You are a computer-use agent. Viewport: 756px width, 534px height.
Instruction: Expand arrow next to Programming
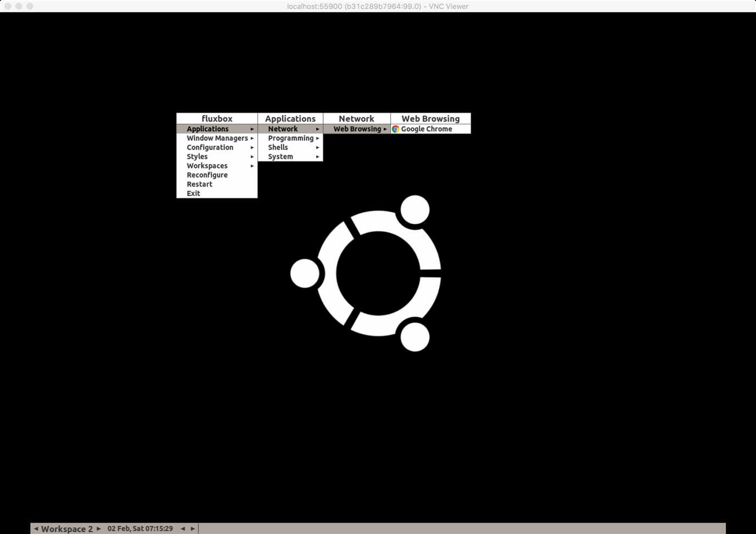point(318,139)
